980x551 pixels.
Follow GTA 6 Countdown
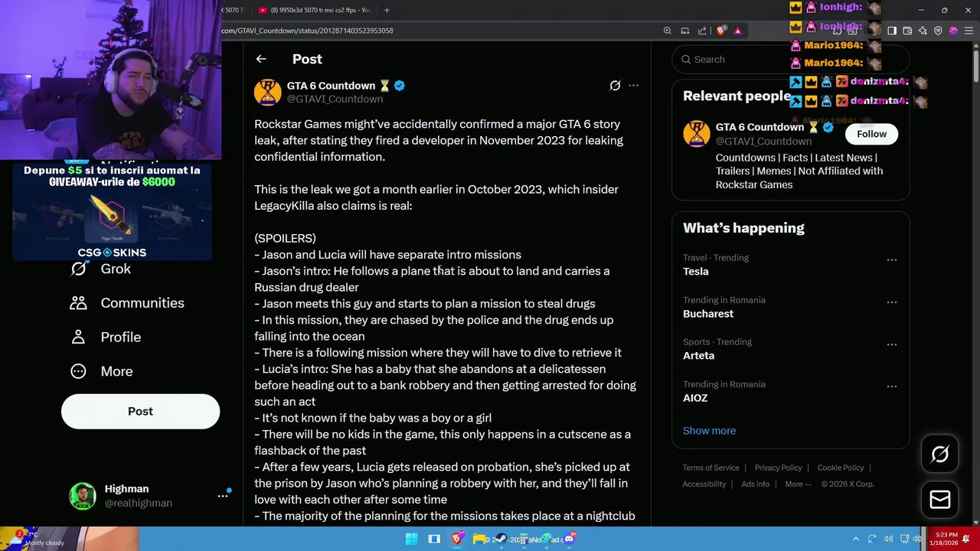(871, 134)
